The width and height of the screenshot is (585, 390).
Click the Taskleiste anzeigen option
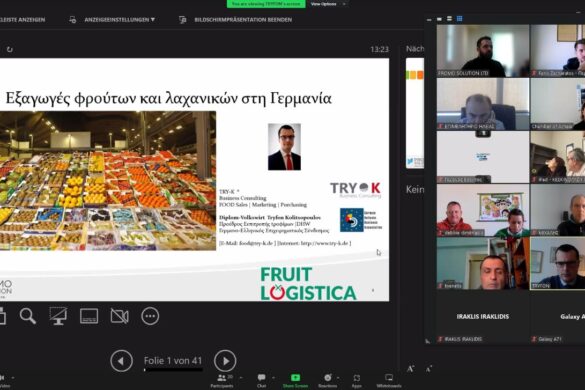click(22, 20)
